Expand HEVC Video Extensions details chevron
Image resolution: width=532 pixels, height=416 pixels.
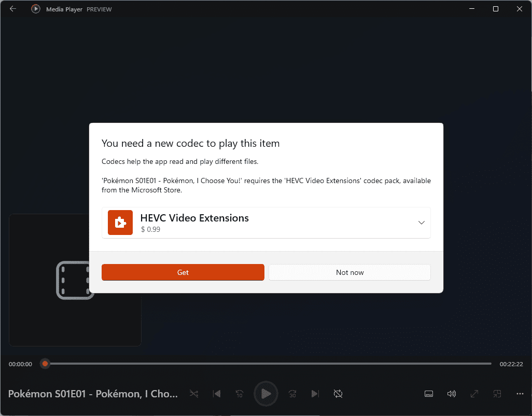(421, 223)
